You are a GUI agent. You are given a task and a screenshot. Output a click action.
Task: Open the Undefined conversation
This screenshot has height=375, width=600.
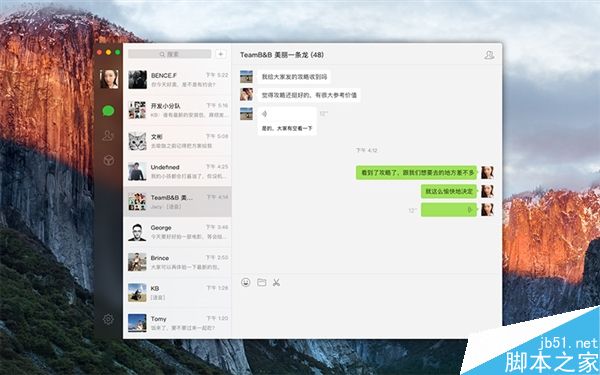(x=178, y=171)
